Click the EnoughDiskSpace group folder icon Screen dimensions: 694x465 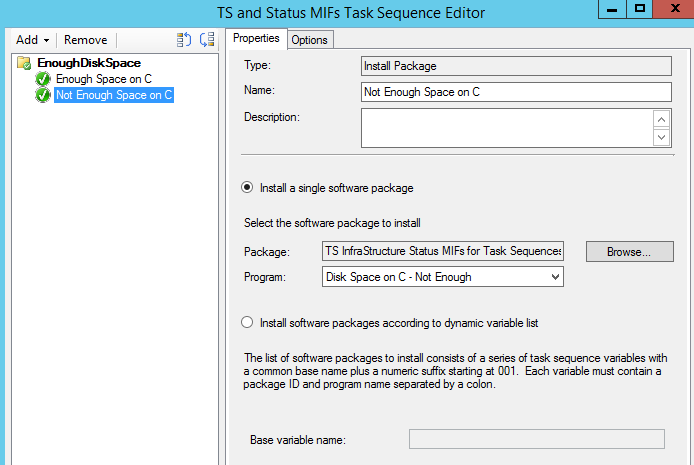tap(24, 63)
